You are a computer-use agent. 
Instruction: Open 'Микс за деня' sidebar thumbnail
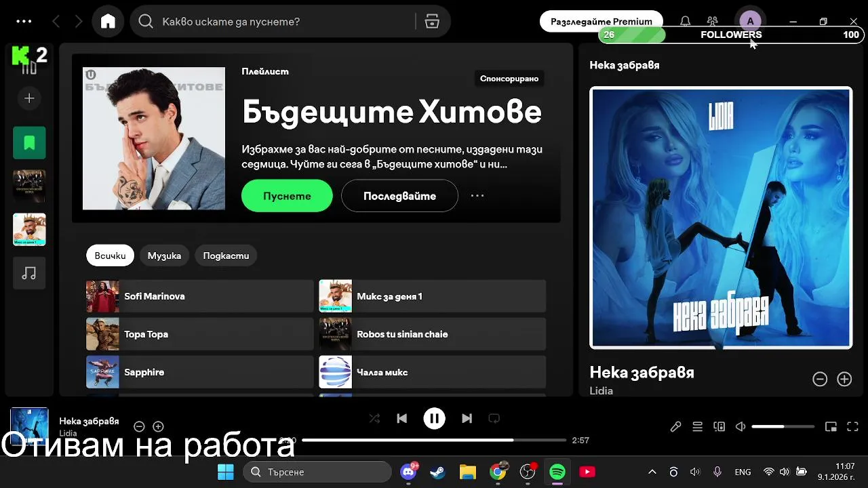point(29,230)
